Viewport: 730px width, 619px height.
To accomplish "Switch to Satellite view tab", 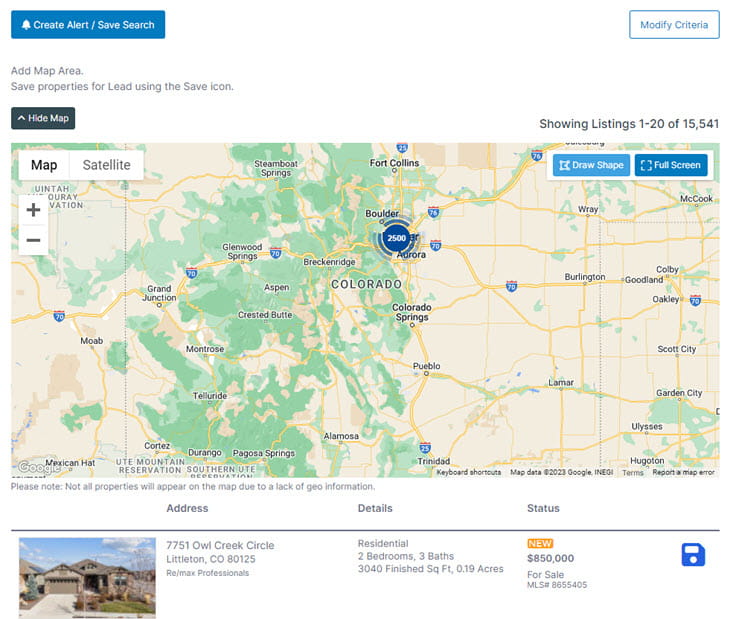I will 106,165.
